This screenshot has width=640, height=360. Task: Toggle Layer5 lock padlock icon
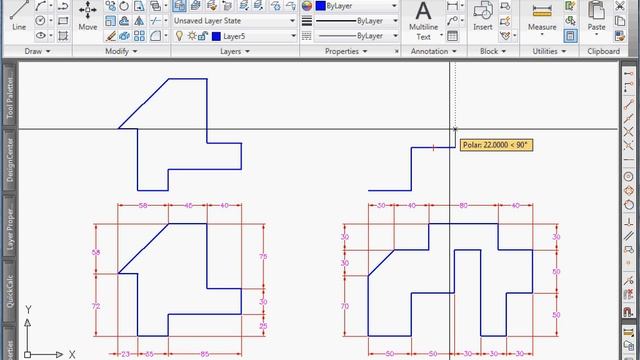click(x=202, y=36)
